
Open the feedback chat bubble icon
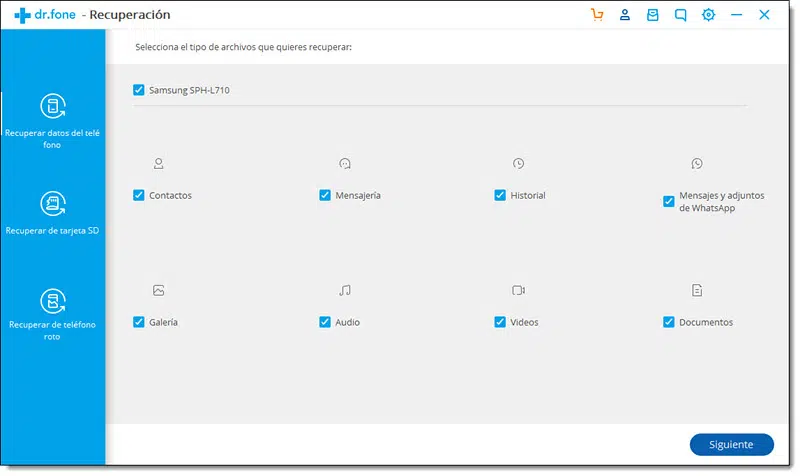pyautogui.click(x=680, y=15)
